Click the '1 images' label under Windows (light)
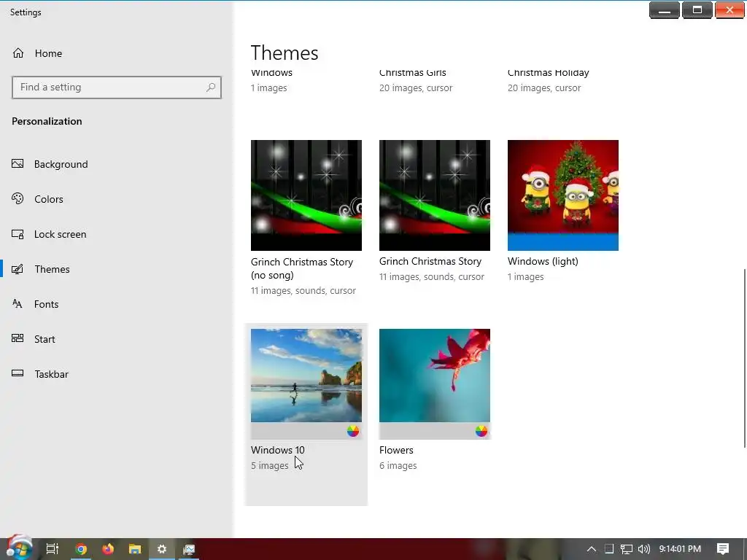747x560 pixels. [x=525, y=277]
